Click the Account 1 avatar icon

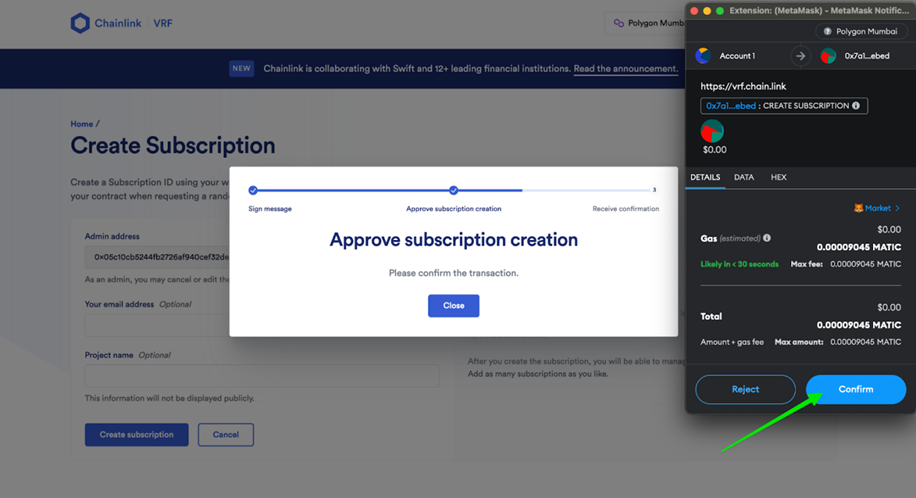coord(703,56)
